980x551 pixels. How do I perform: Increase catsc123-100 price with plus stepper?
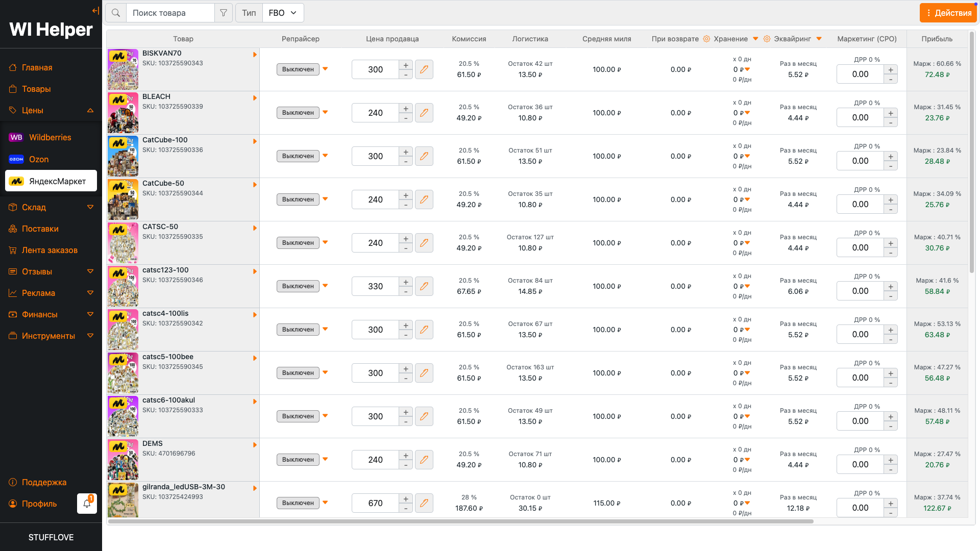[x=406, y=282]
